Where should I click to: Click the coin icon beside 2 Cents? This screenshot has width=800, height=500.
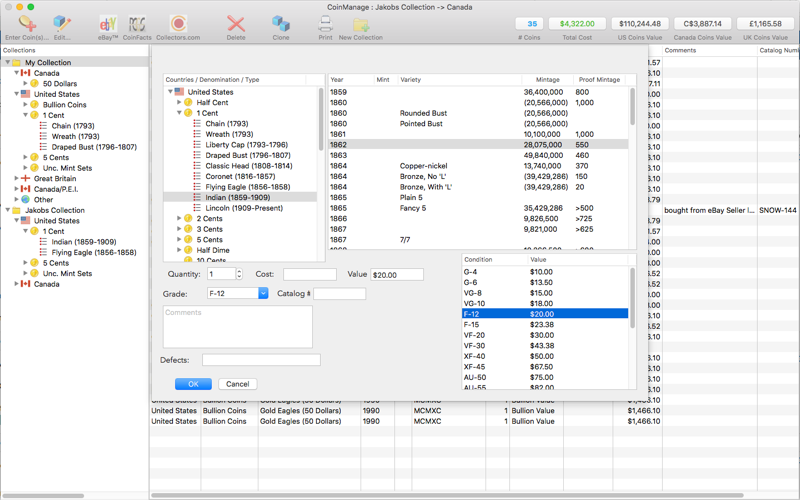pos(188,218)
